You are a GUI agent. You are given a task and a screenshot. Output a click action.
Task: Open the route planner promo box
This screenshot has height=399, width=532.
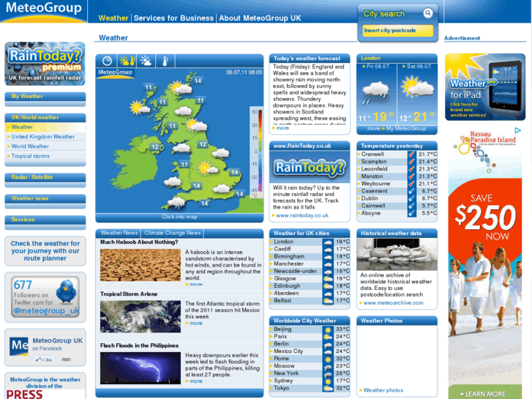45,251
